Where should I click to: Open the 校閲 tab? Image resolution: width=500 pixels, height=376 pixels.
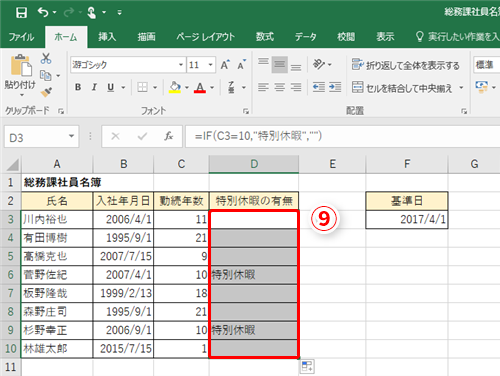(x=346, y=37)
